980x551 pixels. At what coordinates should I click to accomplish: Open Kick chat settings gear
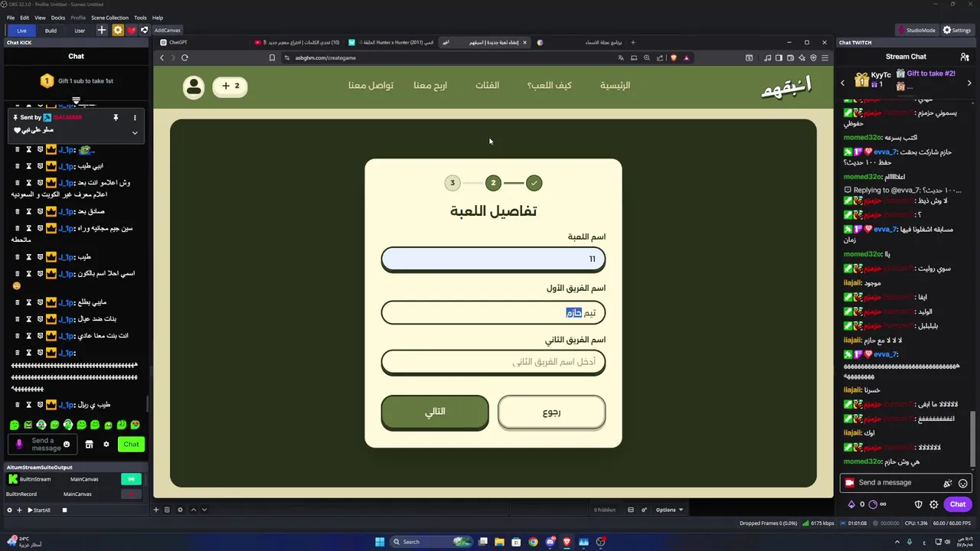pos(106,444)
